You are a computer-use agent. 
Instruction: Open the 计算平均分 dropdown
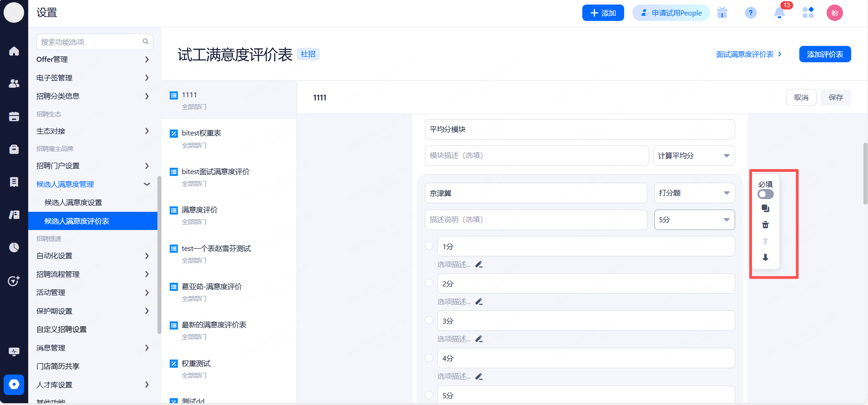(x=693, y=156)
